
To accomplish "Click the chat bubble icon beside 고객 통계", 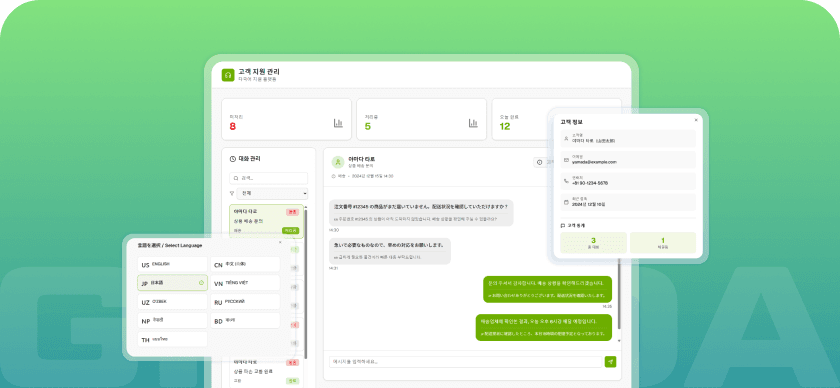I will tap(562, 226).
